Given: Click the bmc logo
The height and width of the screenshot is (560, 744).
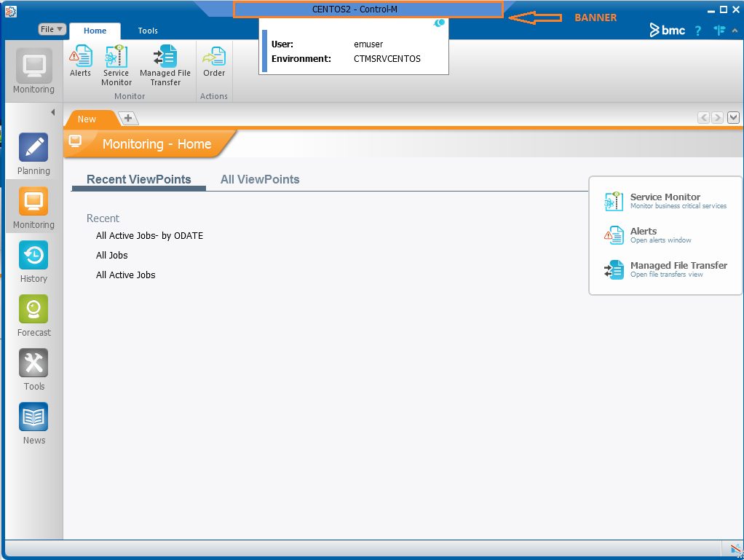Looking at the screenshot, I should (x=667, y=31).
